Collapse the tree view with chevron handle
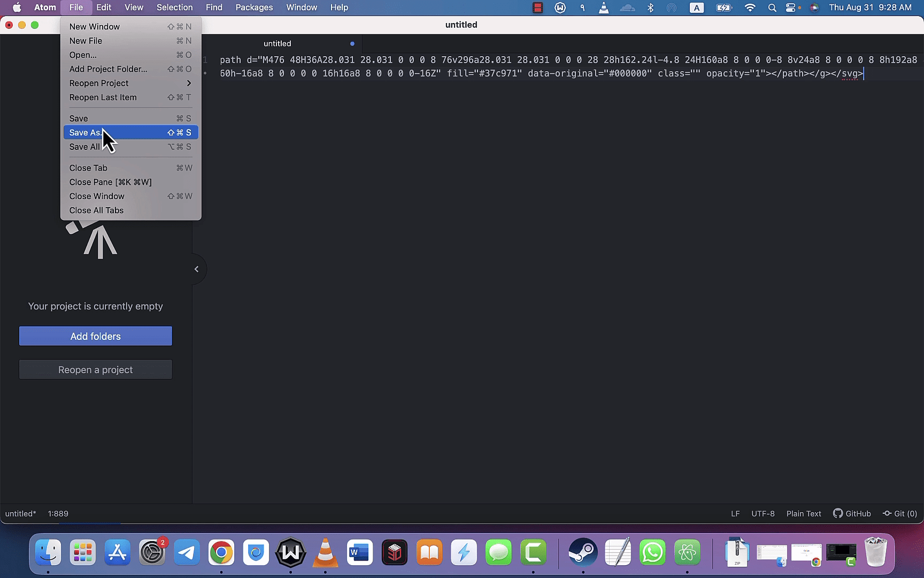 pyautogui.click(x=197, y=269)
